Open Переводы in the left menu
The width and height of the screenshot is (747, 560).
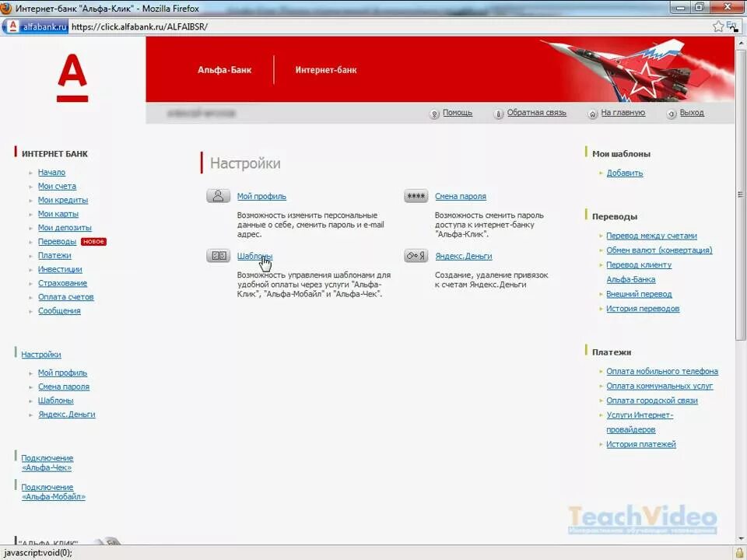[x=57, y=241]
